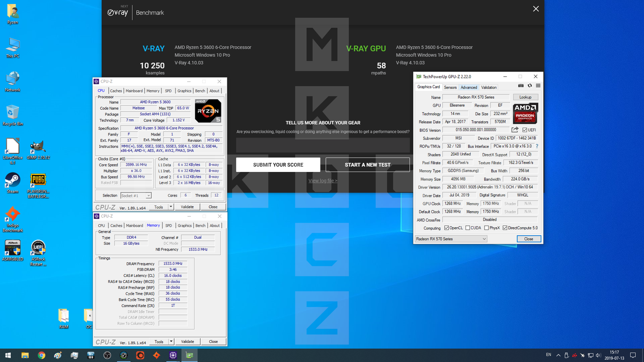Open the GIMP 2.10.12 desktop shortcut
Image resolution: width=644 pixels, height=362 pixels.
[39, 150]
